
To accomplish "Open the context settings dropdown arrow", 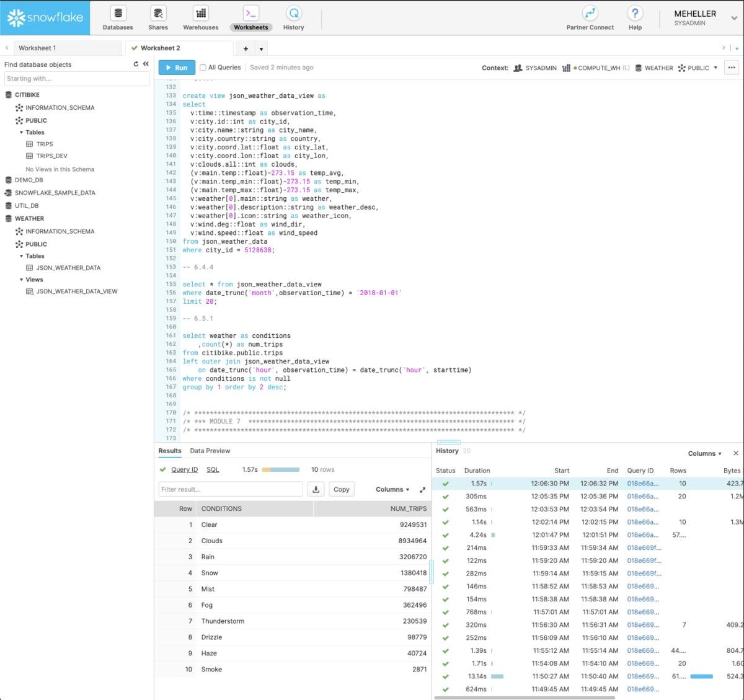I will pos(715,68).
